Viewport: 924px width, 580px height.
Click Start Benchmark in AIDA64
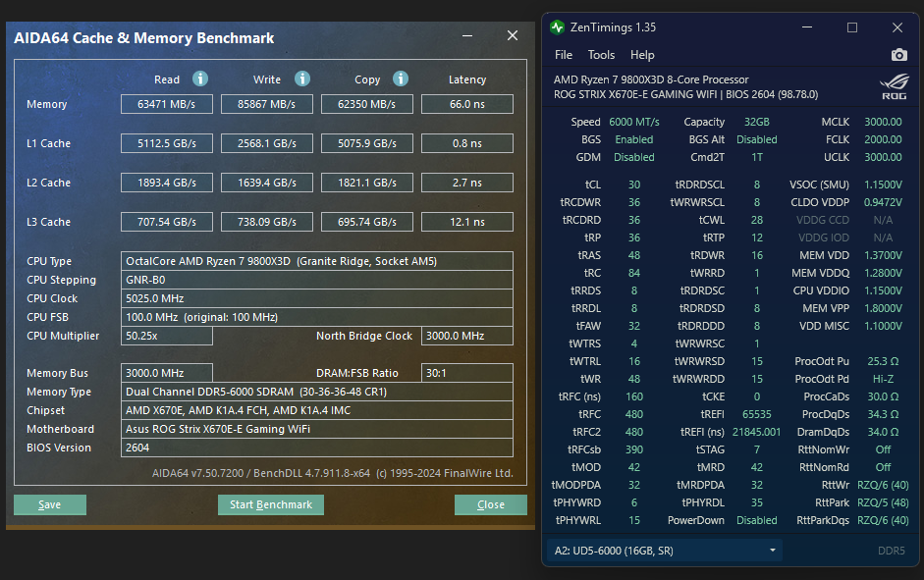(271, 504)
